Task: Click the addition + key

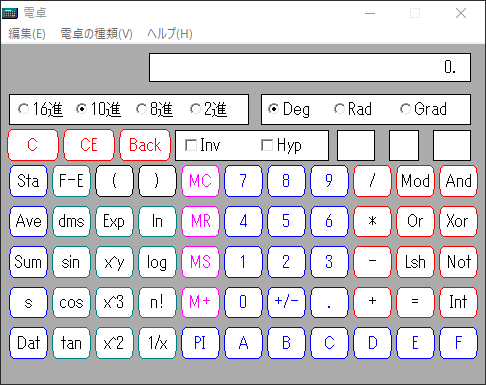Action: (372, 302)
